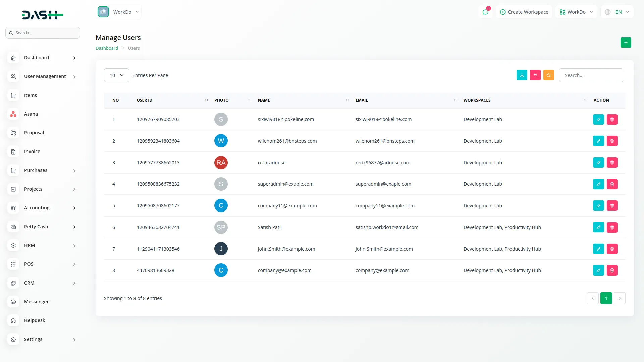
Task: Open the messages icon with zero badge
Action: coord(485,12)
